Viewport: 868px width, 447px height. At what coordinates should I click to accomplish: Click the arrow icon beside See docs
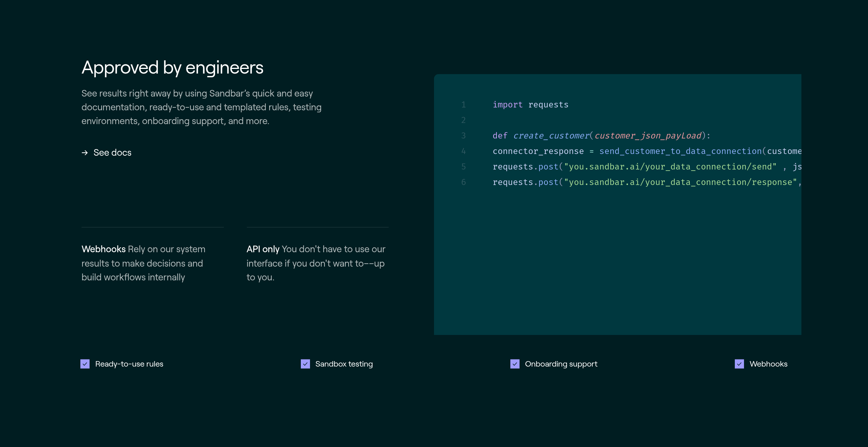pos(85,153)
